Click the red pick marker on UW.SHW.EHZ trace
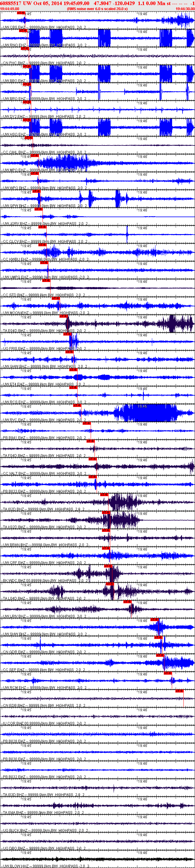195x868 pixels. pyautogui.click(x=154, y=619)
